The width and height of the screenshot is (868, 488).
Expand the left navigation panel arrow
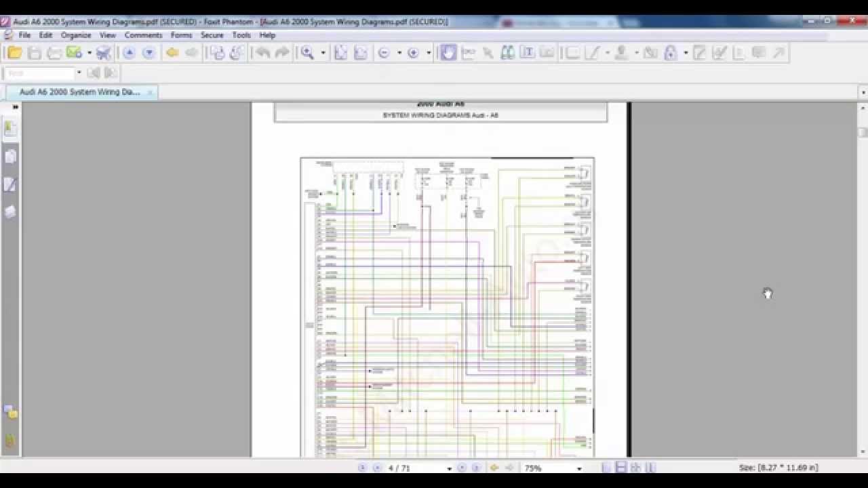(15, 107)
